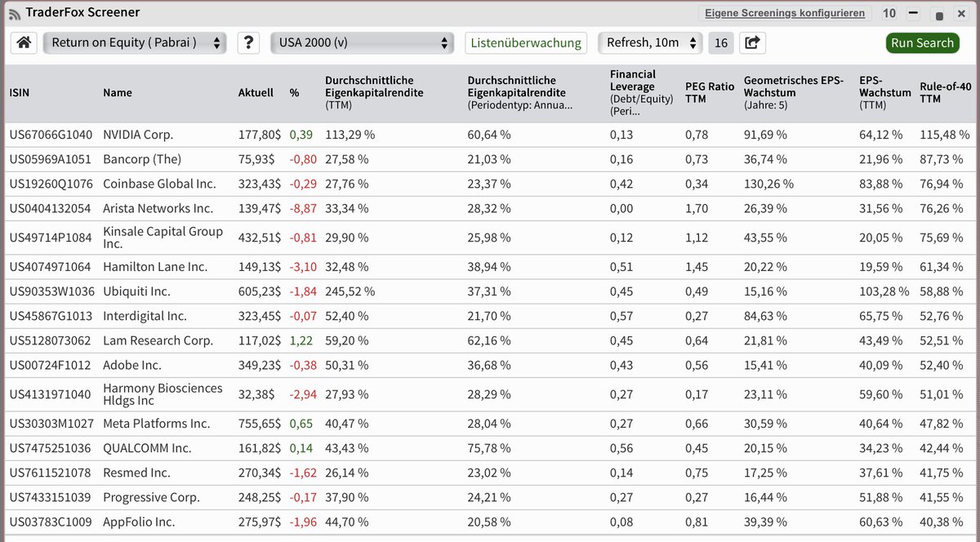Sort by % column header
This screenshot has width=980, height=542.
[295, 93]
